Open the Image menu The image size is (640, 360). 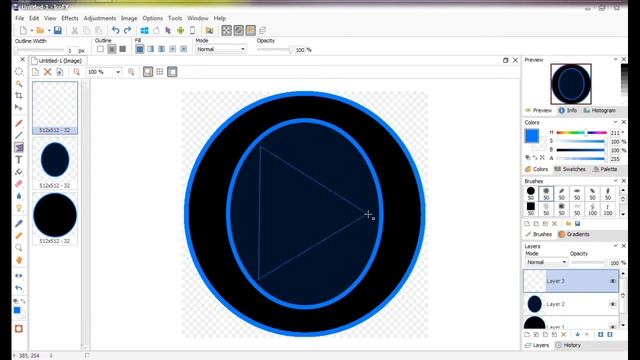[x=129, y=18]
